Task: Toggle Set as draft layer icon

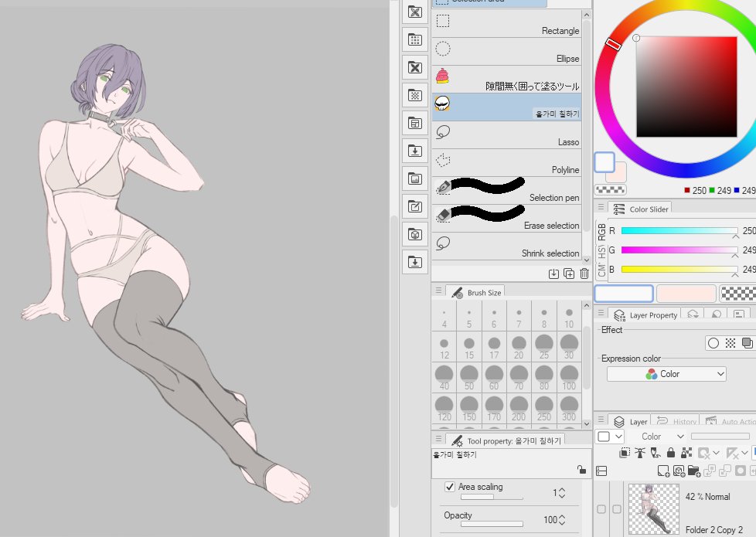Action: point(656,453)
